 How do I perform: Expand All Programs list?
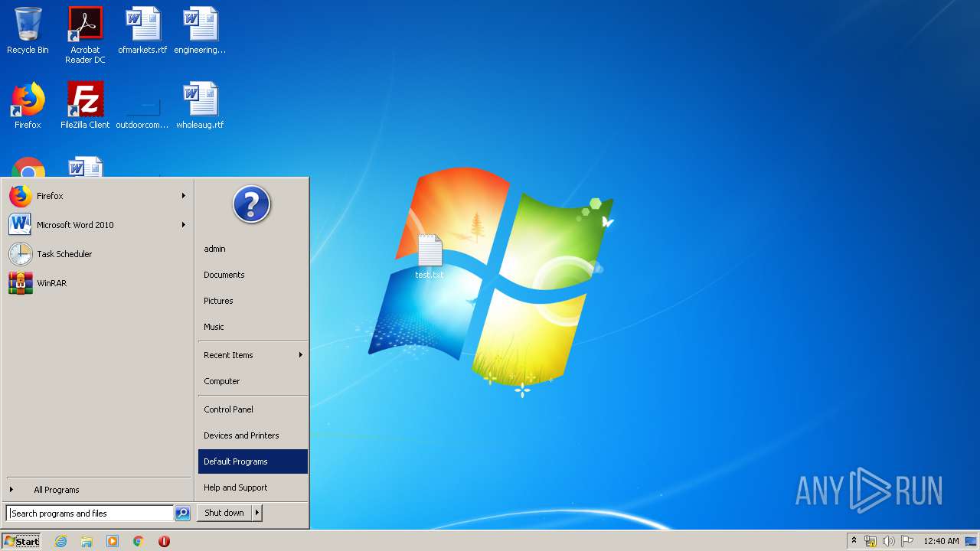[x=98, y=490]
